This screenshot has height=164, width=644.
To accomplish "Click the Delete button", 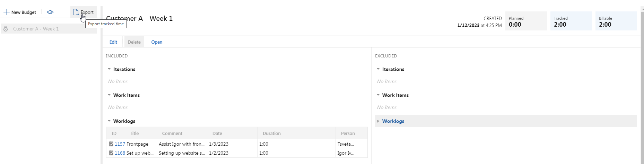I will click(x=134, y=42).
